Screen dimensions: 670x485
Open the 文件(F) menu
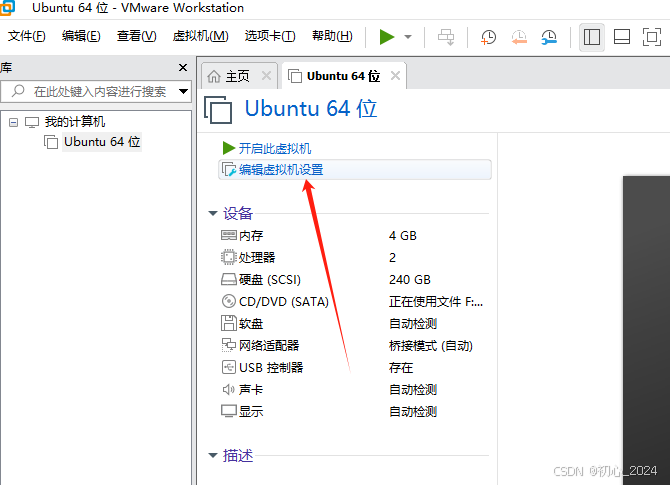pos(26,36)
